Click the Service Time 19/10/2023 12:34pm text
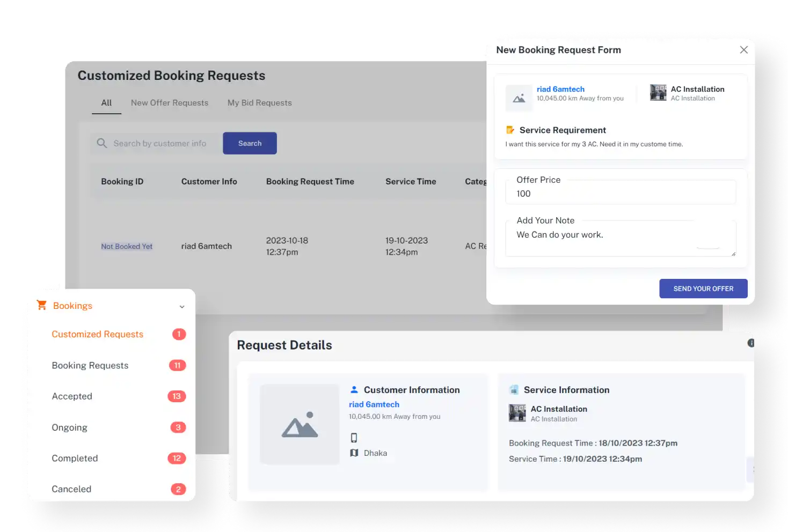This screenshot has width=788, height=532. tap(575, 459)
